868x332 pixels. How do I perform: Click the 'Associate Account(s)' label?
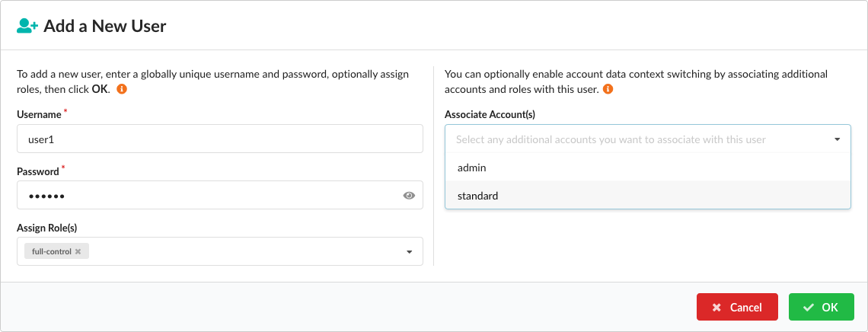(491, 114)
